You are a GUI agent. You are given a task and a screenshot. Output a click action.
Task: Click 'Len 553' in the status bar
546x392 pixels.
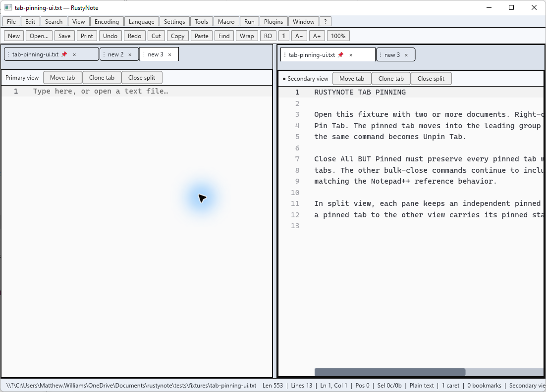pos(273,386)
